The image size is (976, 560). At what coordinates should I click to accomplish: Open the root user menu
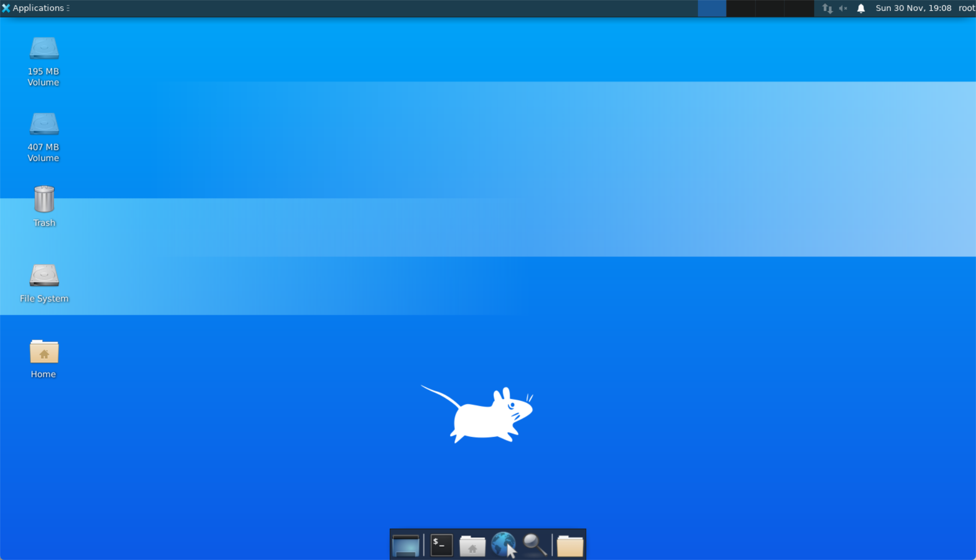click(966, 8)
